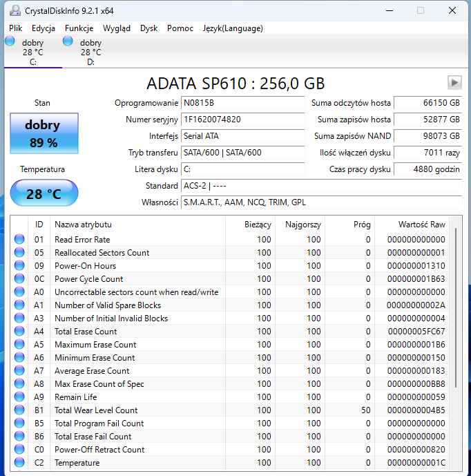Viewport: 471px width, 476px height.
Task: Click the dobry 89 % health status button
Action: (x=44, y=133)
